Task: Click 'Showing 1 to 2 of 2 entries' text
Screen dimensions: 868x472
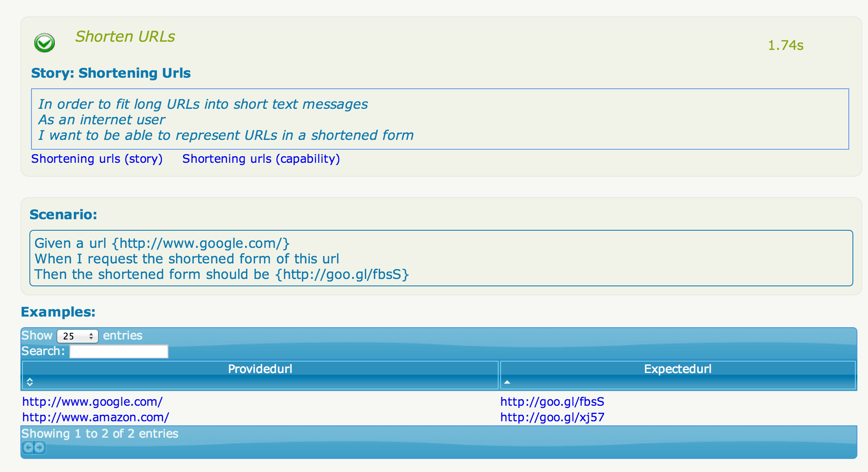Action: 100,434
